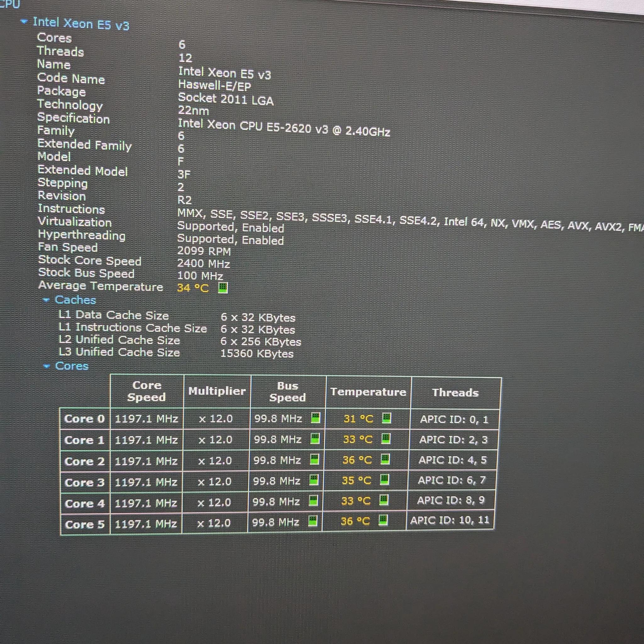Click the "Core Speed" column header
This screenshot has height=644, width=644.
[147, 391]
